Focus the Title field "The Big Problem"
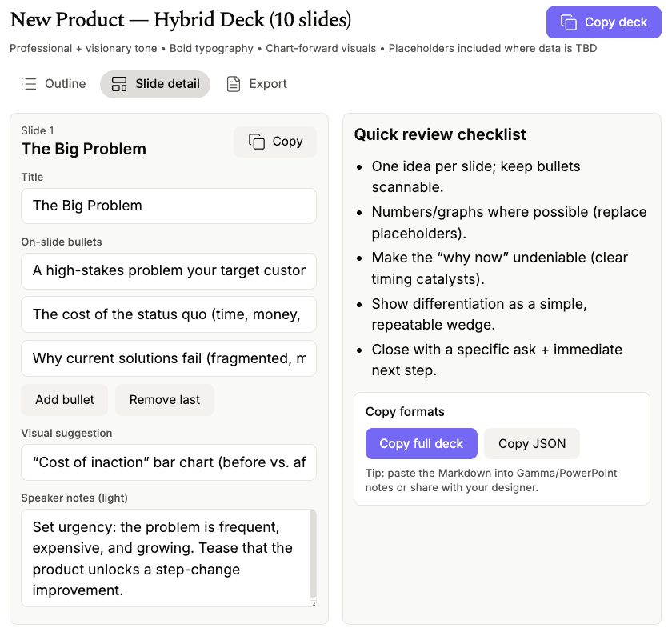The image size is (672, 636). click(169, 206)
